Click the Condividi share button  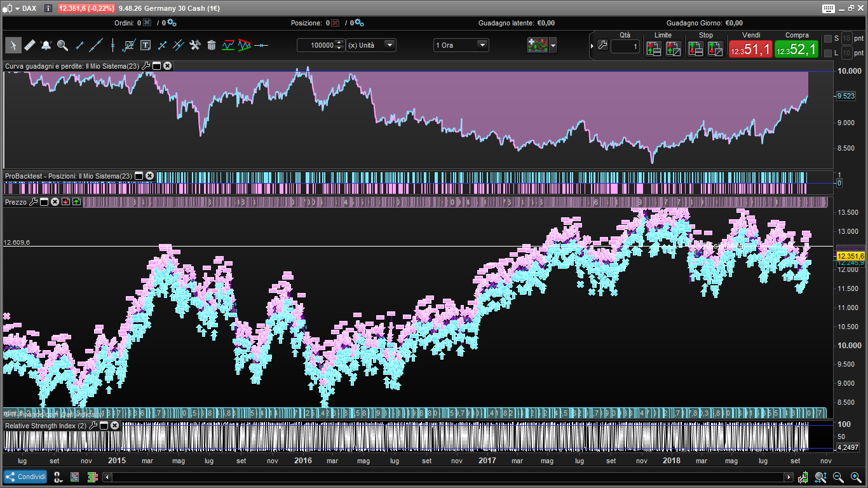[25, 477]
